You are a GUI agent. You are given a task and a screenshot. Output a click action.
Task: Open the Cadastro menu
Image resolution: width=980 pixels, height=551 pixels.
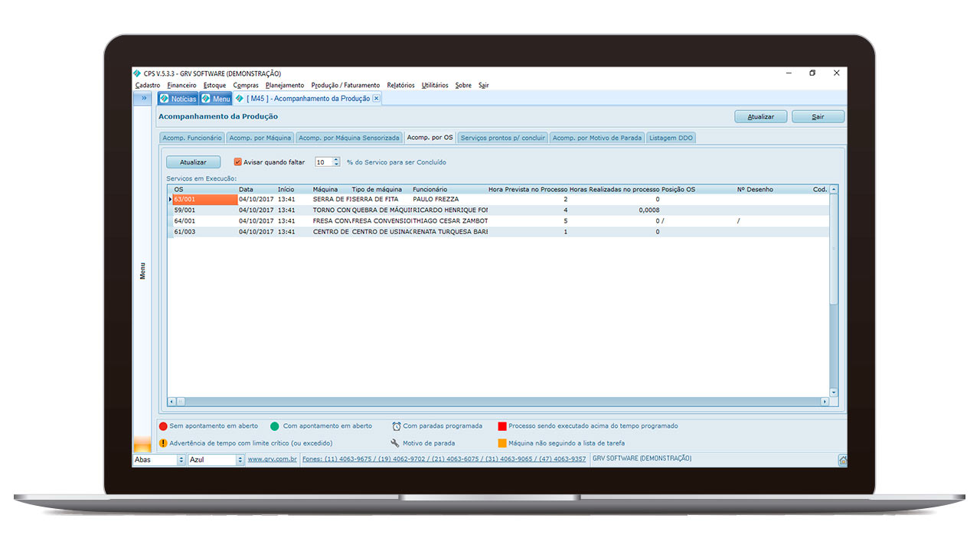pyautogui.click(x=148, y=85)
